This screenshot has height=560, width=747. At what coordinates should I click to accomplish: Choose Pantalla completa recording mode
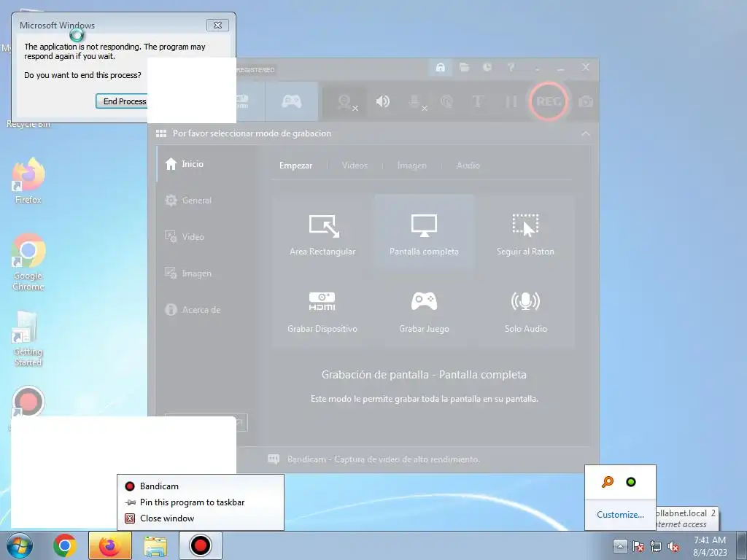424,234
